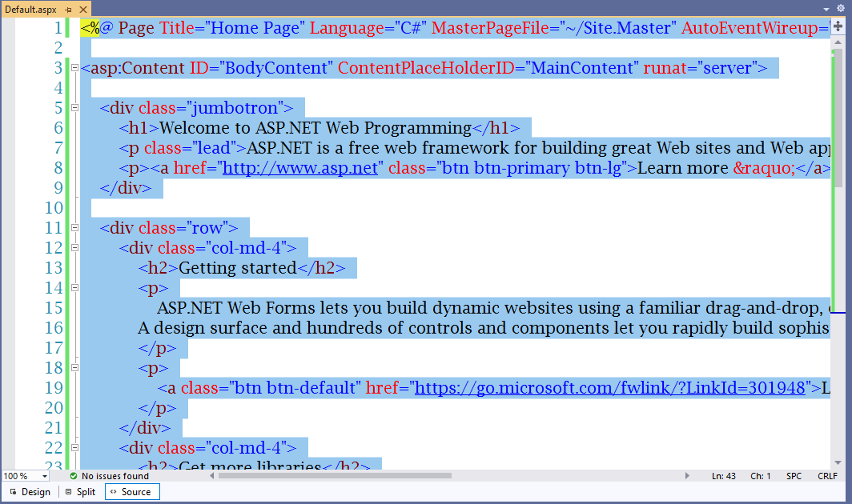
Task: Open the tab list dropdown arrow
Action: [x=826, y=10]
